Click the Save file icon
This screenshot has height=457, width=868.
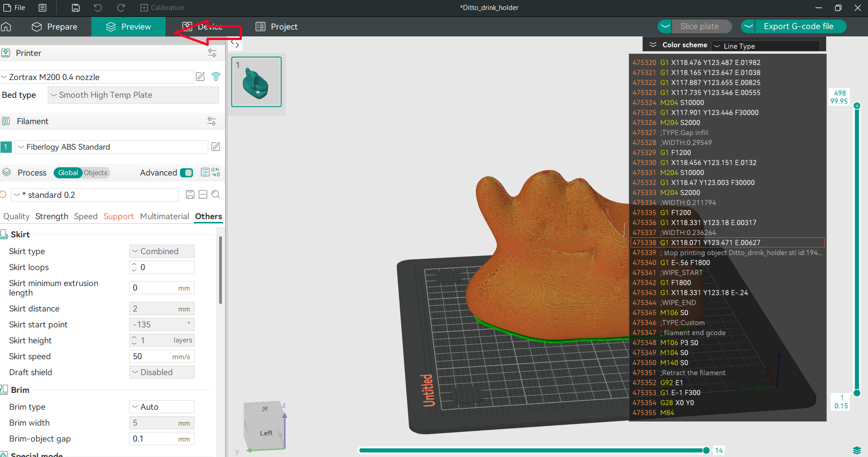click(x=76, y=8)
